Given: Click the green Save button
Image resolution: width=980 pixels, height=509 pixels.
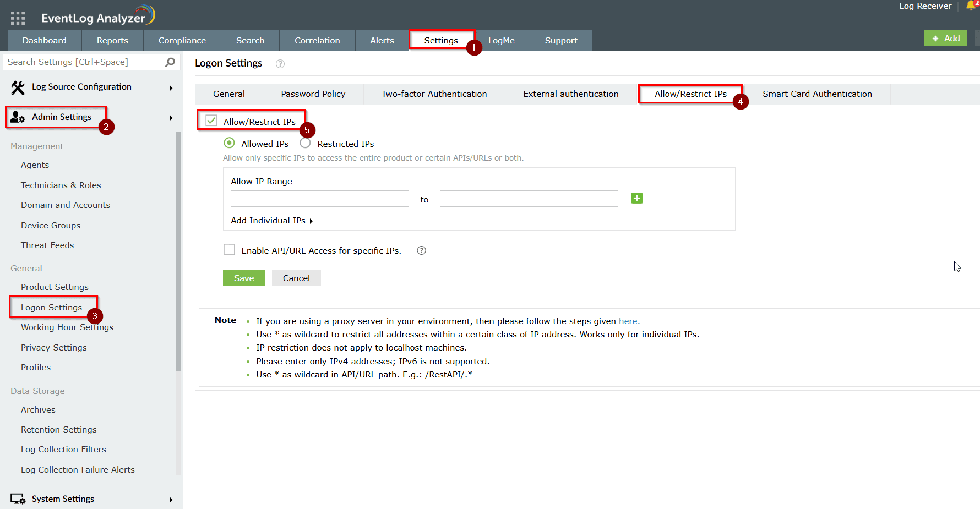Looking at the screenshot, I should click(x=244, y=278).
